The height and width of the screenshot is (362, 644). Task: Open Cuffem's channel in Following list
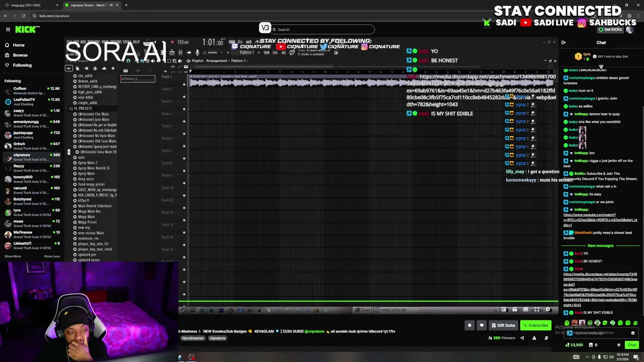pos(31,90)
